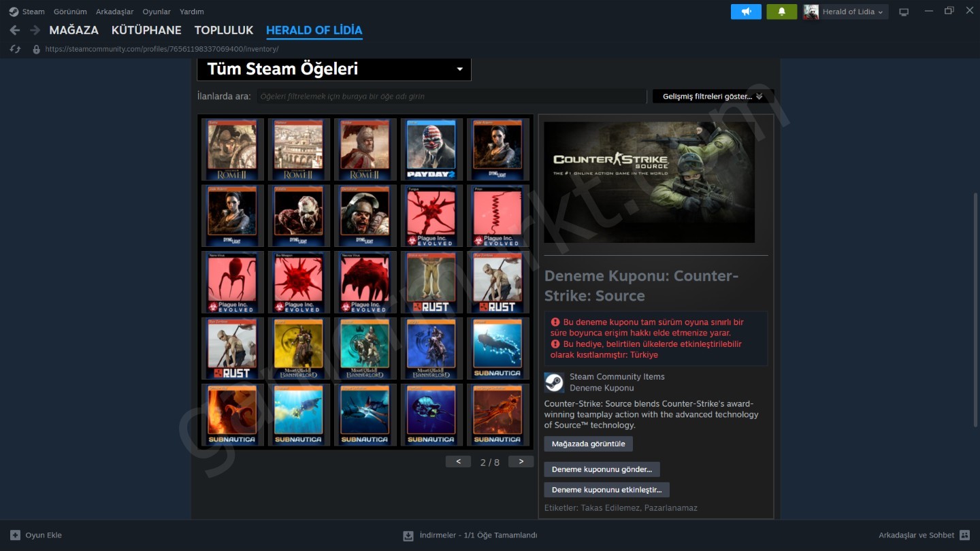Click the Herald of Lidia avatar
The image size is (980, 551).
pos(811,12)
